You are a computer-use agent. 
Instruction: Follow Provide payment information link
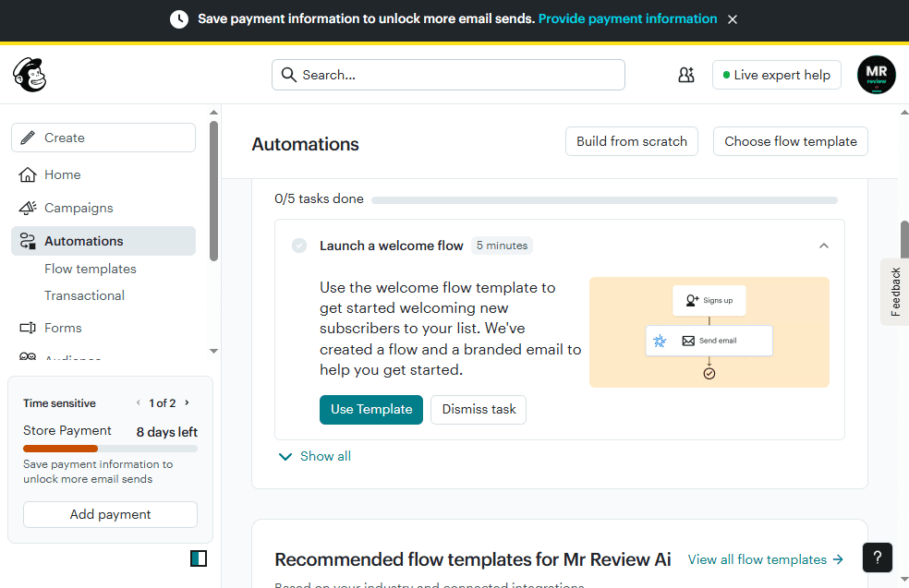coord(627,19)
